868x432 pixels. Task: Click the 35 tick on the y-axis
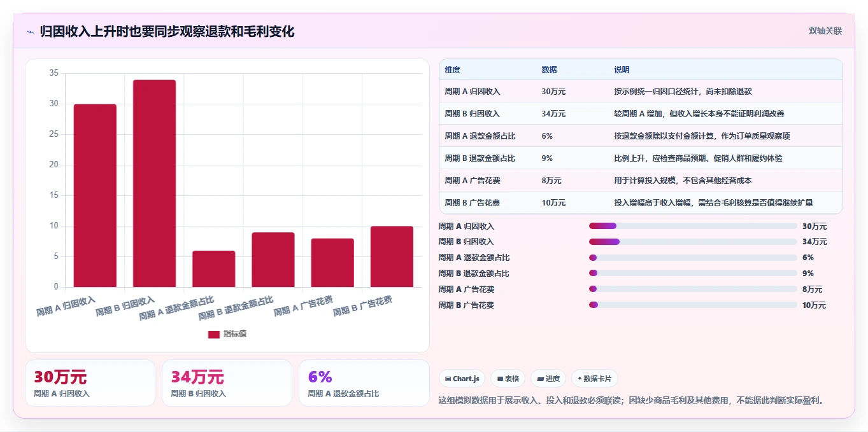click(x=53, y=73)
